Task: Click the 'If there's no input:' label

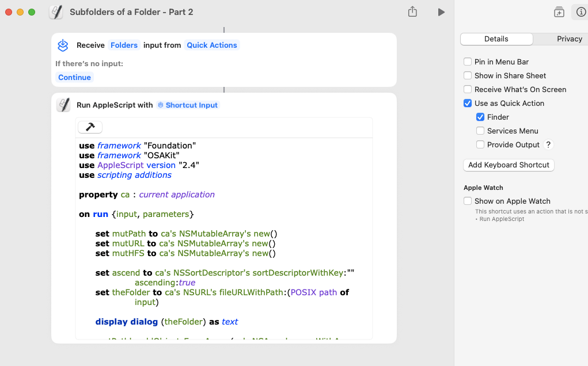Action: click(89, 64)
